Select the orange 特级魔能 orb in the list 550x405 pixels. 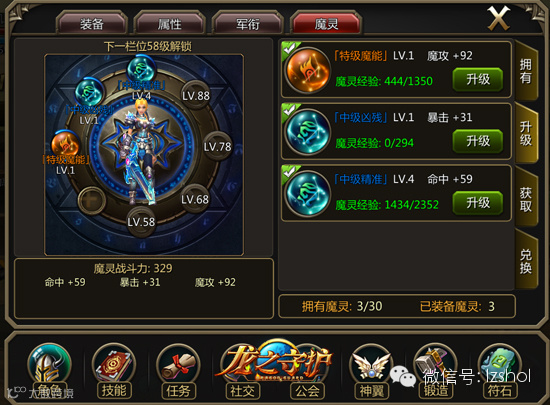click(308, 70)
